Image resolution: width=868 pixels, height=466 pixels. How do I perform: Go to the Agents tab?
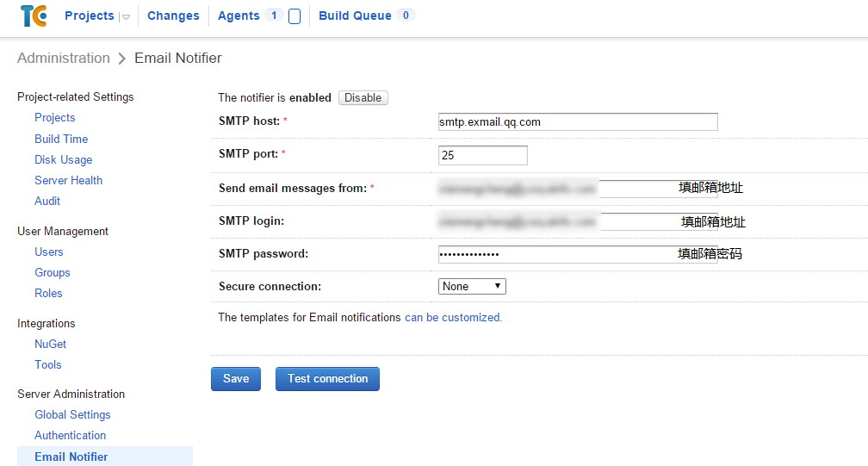click(x=239, y=16)
